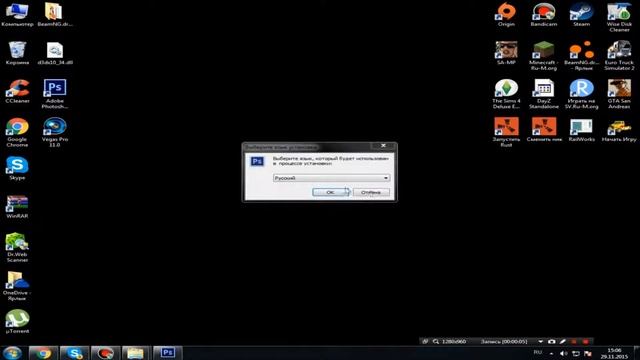
Task: Click the Запись [00:00:05] recording timer
Action: click(x=504, y=341)
